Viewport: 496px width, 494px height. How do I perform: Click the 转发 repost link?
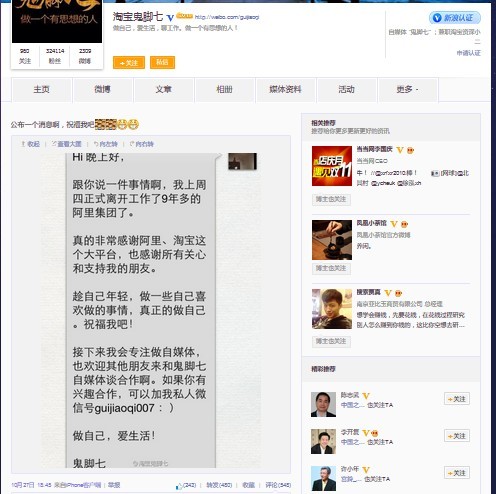[x=219, y=485]
